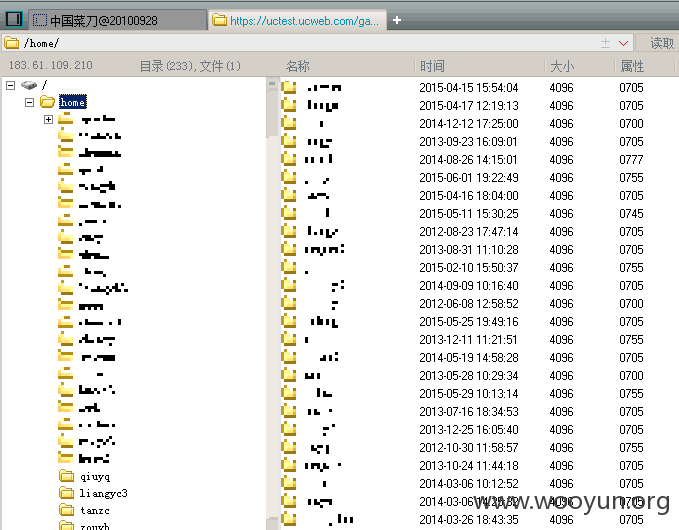679x530 pixels.
Task: Click the liangyc3 folder icon
Action: point(66,493)
